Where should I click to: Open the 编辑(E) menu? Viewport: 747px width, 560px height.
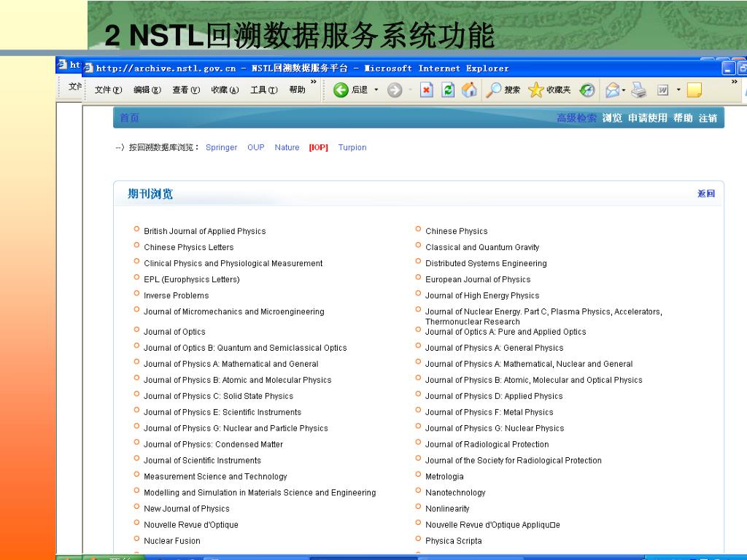pos(147,90)
